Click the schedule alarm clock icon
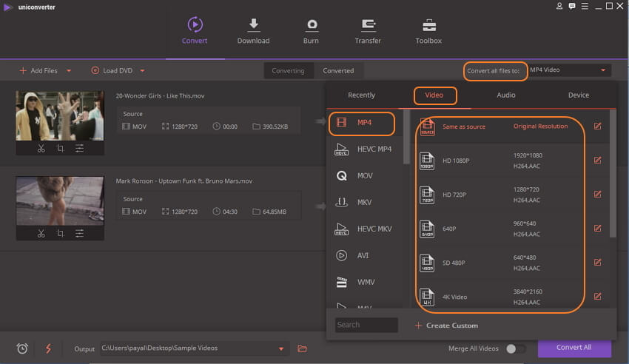Viewport: 629px width, 364px height. (22, 348)
